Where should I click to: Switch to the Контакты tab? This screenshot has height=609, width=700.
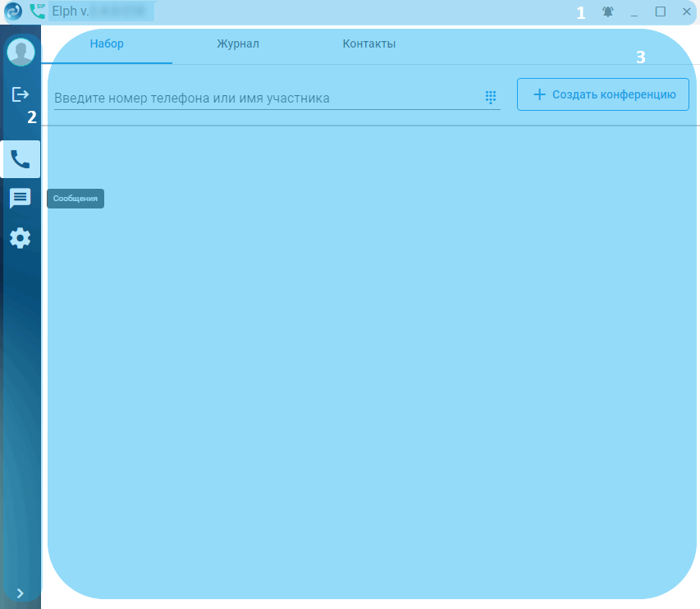click(x=369, y=43)
